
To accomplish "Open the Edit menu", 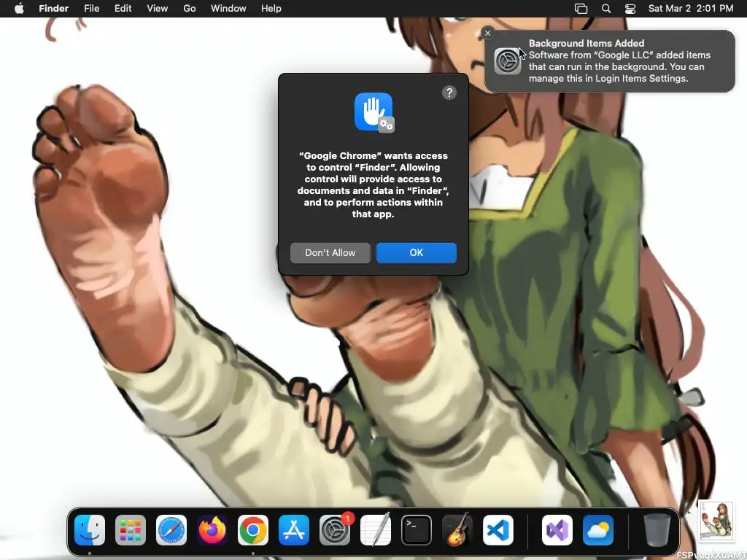I will (123, 9).
